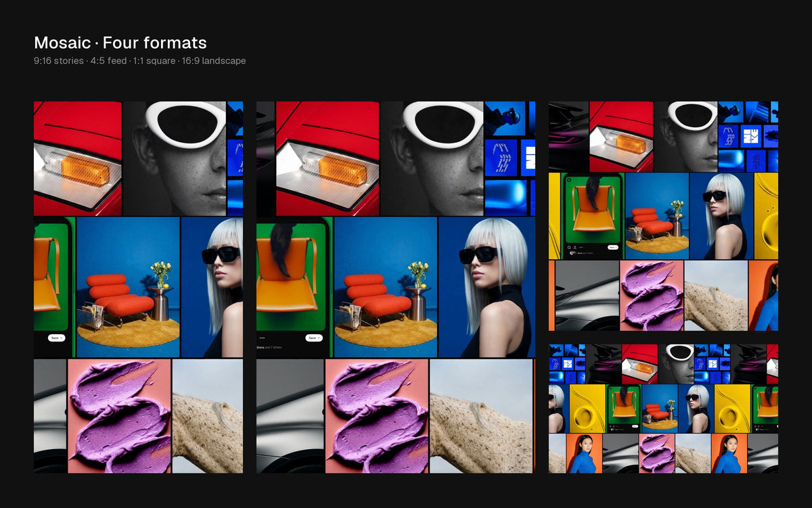The height and width of the screenshot is (508, 812).
Task: Select beige horse image in 4:5 feed mosaic
Action: [482, 416]
